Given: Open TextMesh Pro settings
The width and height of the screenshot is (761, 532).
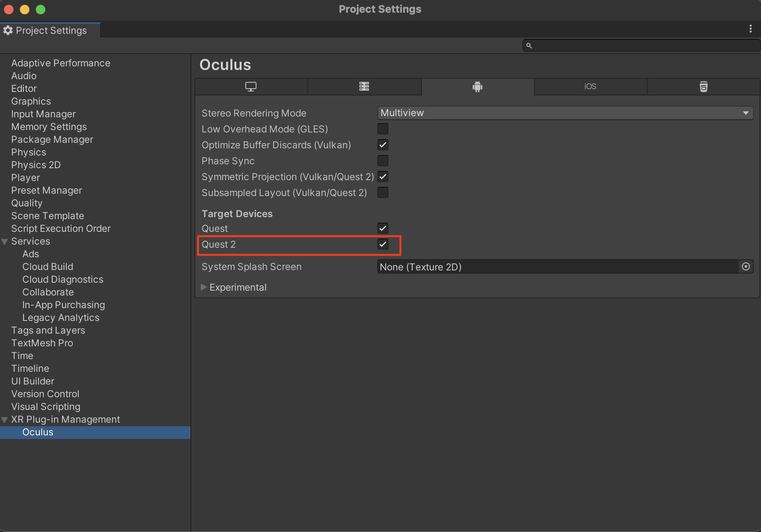Looking at the screenshot, I should (x=42, y=343).
